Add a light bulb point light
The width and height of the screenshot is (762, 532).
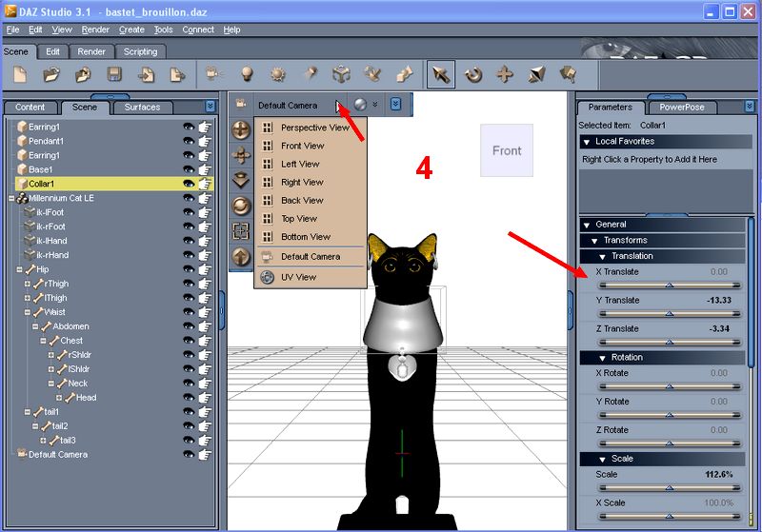click(x=248, y=74)
